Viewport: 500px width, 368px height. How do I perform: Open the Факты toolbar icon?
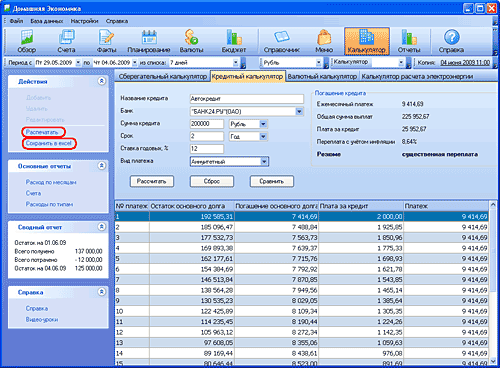106,41
